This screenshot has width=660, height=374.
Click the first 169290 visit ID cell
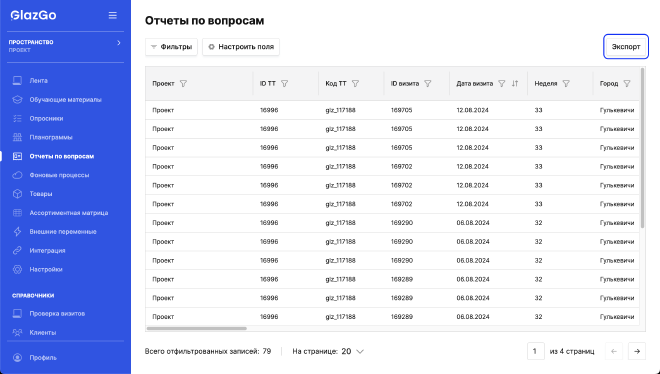coord(402,223)
